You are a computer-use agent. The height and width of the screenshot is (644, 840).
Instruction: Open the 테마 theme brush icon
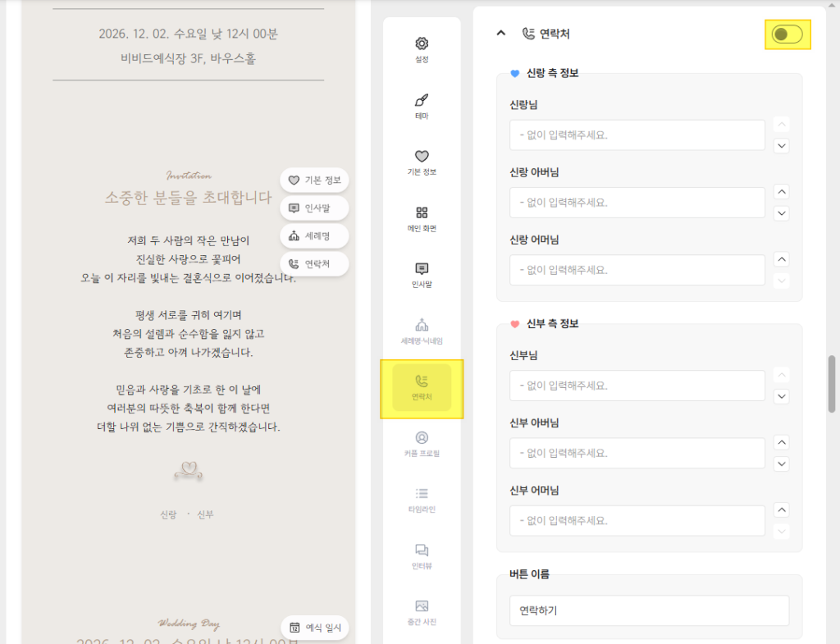coord(422,100)
